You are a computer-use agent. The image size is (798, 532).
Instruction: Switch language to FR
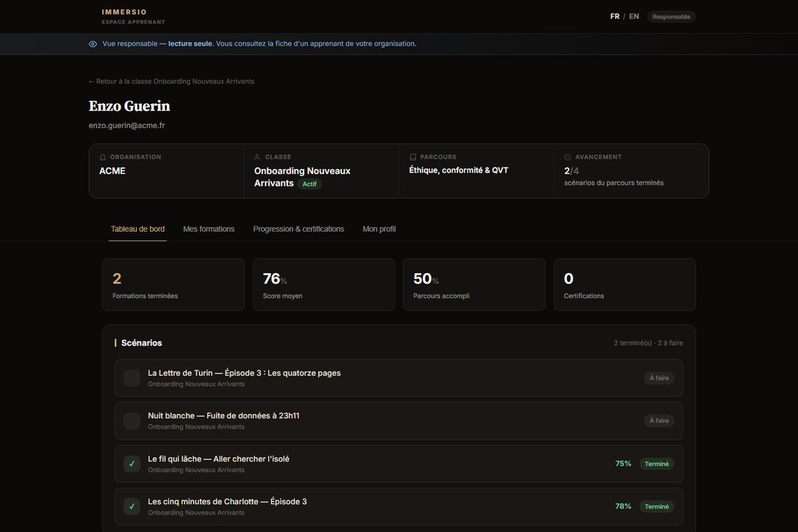click(615, 16)
